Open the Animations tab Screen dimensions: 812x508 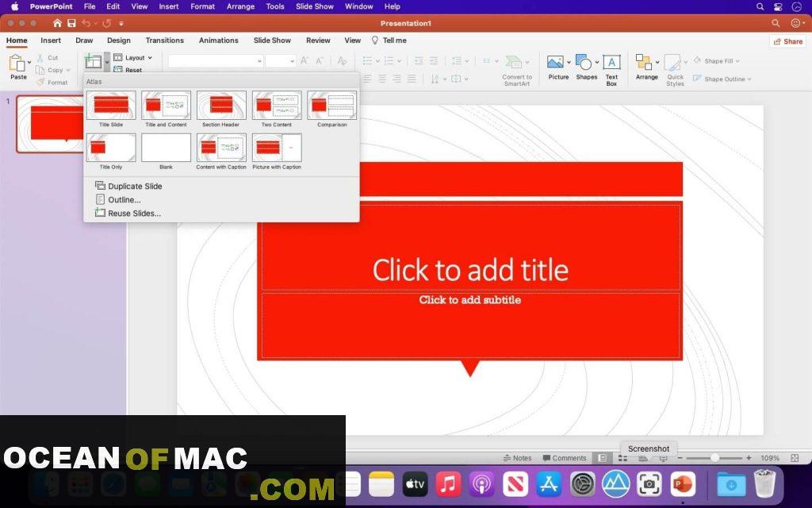tap(219, 40)
